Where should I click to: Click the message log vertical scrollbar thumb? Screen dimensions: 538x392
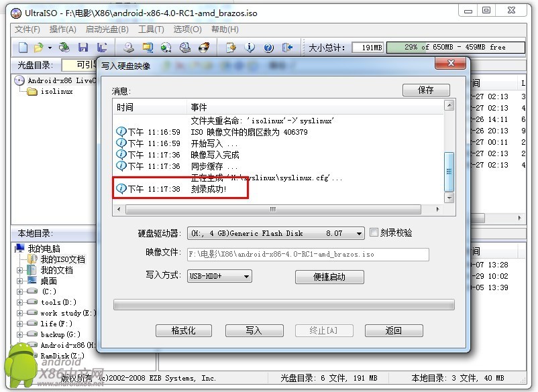(449, 172)
